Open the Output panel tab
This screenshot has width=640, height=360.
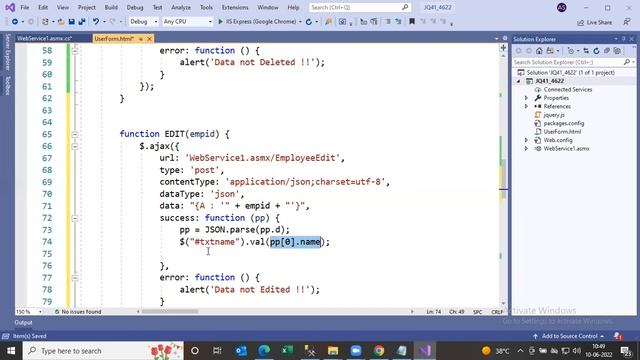coord(23,322)
